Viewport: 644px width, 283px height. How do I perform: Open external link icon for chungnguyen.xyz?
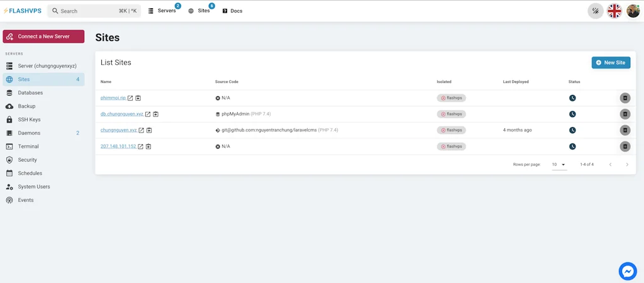[x=142, y=130]
